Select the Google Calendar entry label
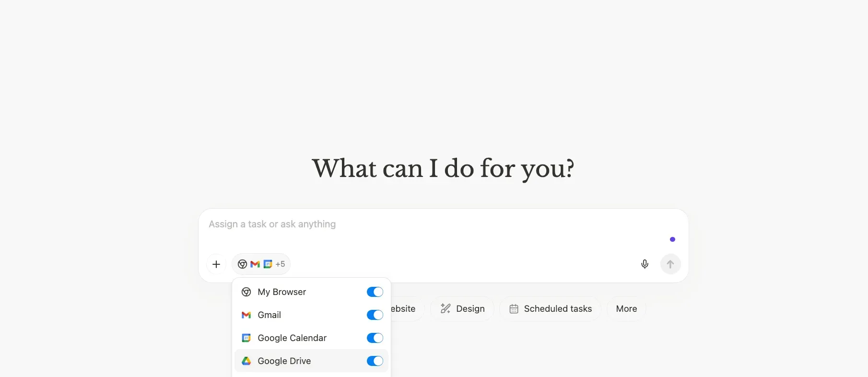The width and height of the screenshot is (868, 377). pos(292,338)
